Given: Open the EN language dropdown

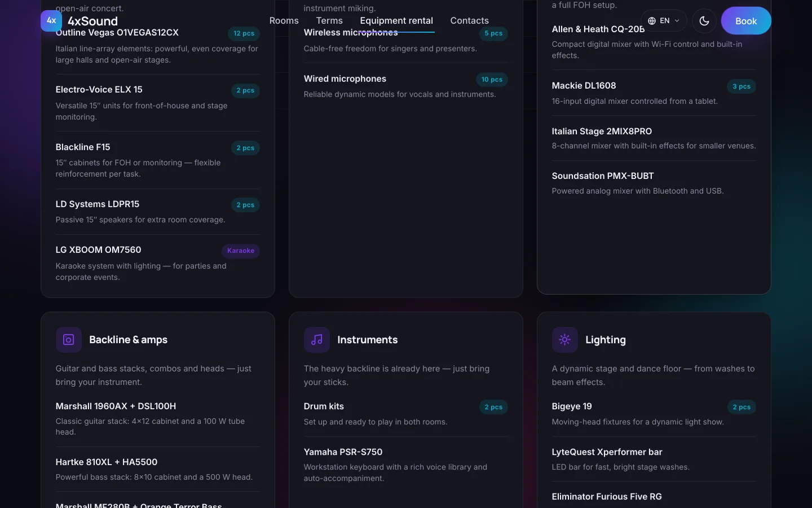Looking at the screenshot, I should coord(664,21).
